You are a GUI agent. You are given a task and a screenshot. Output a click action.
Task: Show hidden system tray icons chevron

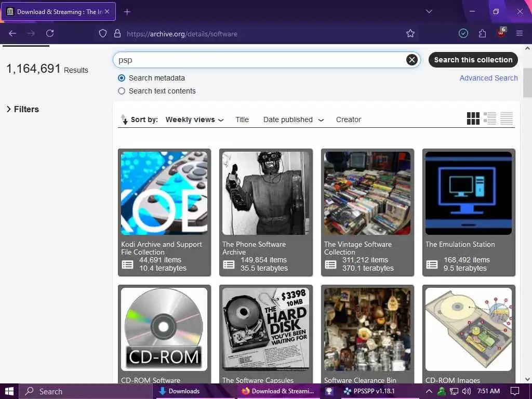(x=429, y=391)
